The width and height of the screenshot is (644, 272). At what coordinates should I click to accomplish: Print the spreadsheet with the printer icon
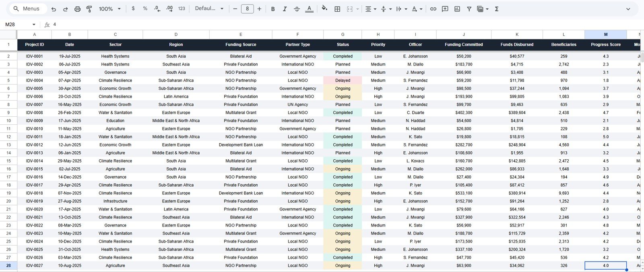pos(78,9)
